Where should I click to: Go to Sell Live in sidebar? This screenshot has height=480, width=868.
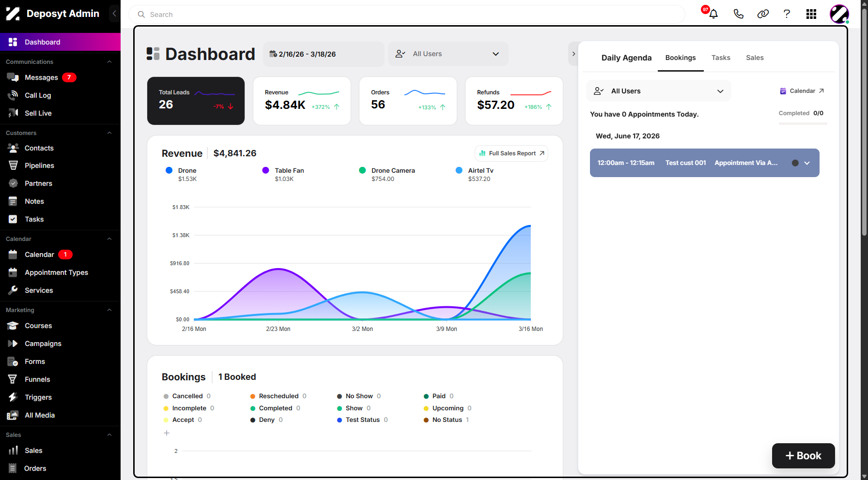(60, 113)
